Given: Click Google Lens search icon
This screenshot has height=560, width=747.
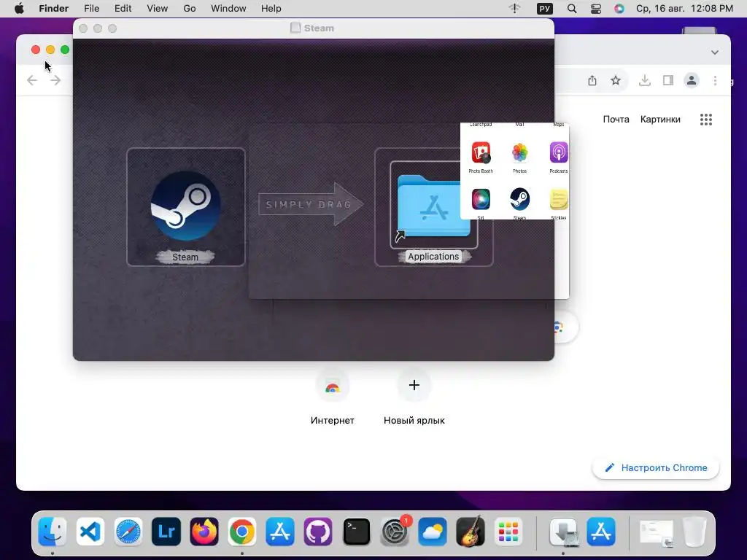Looking at the screenshot, I should click(559, 327).
